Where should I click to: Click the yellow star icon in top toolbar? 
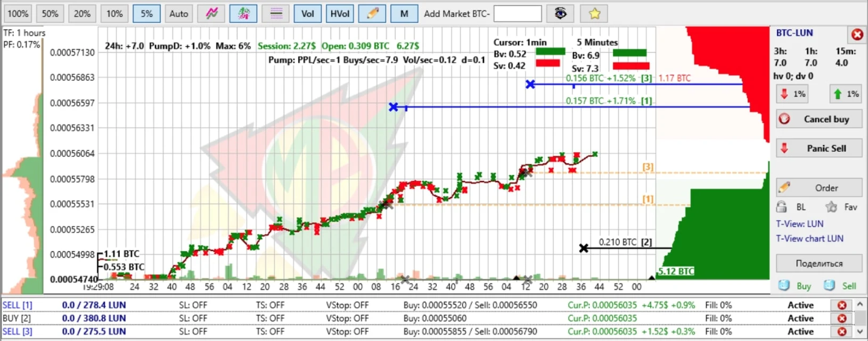[594, 14]
